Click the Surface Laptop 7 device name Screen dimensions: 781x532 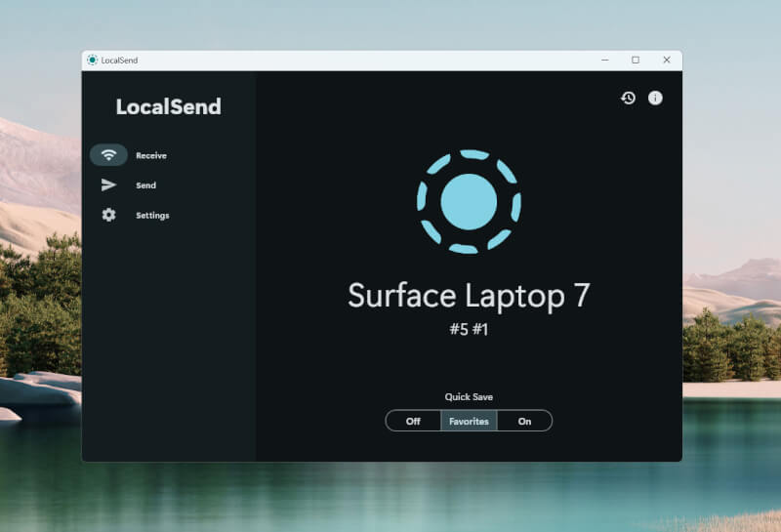coord(469,296)
